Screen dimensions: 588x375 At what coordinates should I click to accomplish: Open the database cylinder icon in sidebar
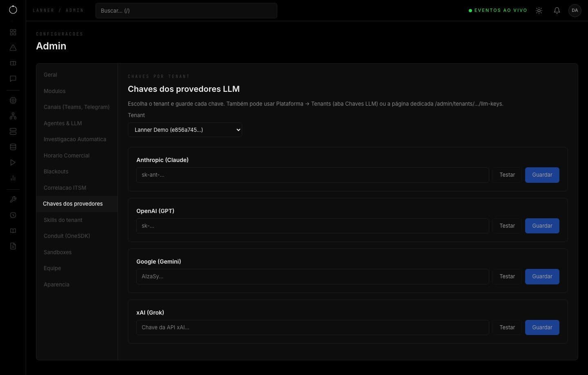[x=13, y=147]
